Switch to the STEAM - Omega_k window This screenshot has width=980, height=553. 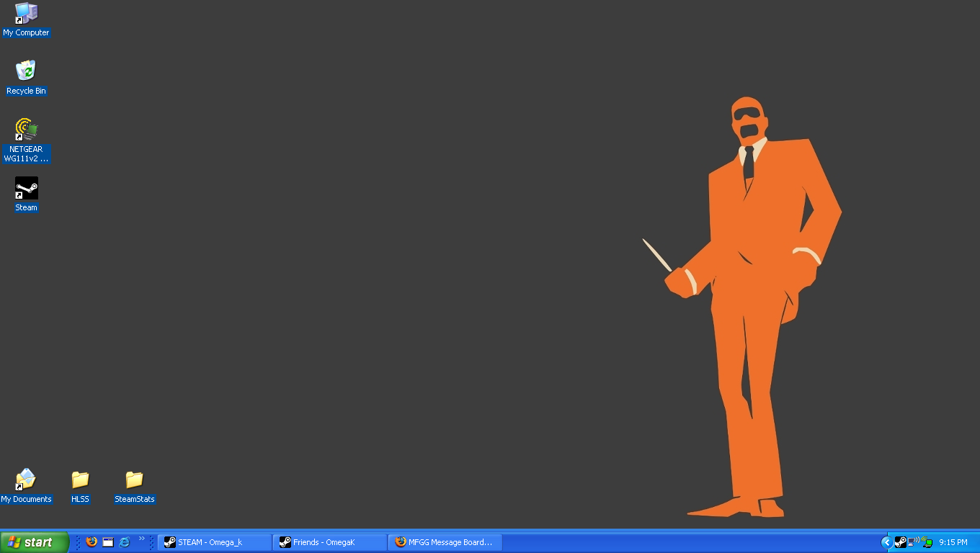215,542
